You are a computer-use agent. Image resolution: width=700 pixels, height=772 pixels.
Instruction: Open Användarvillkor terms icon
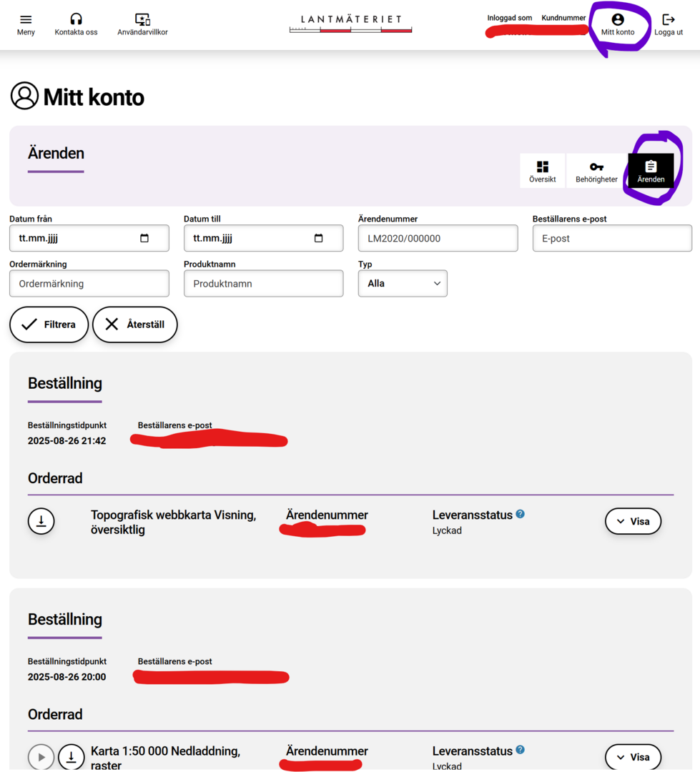142,20
